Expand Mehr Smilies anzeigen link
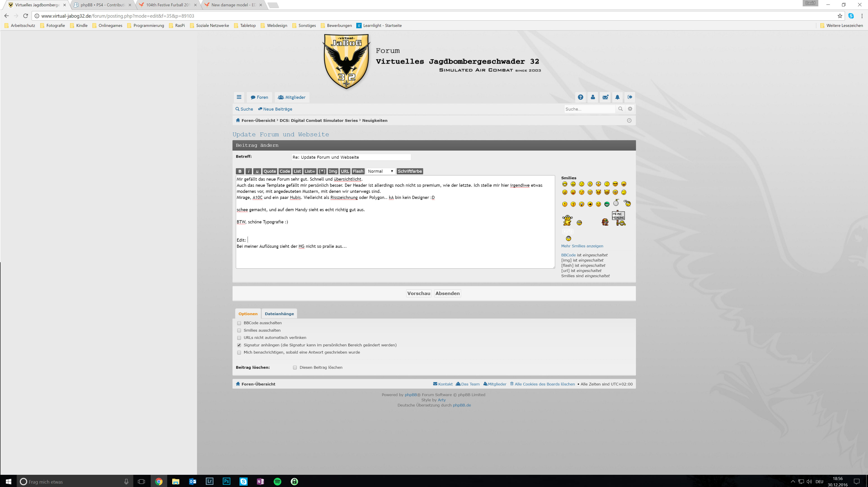The image size is (868, 487). [582, 246]
